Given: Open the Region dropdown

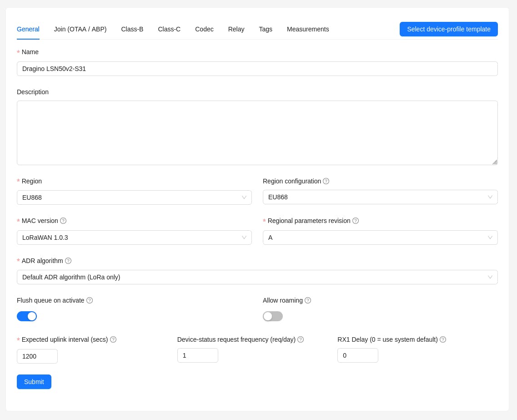Looking at the screenshot, I should [x=134, y=197].
